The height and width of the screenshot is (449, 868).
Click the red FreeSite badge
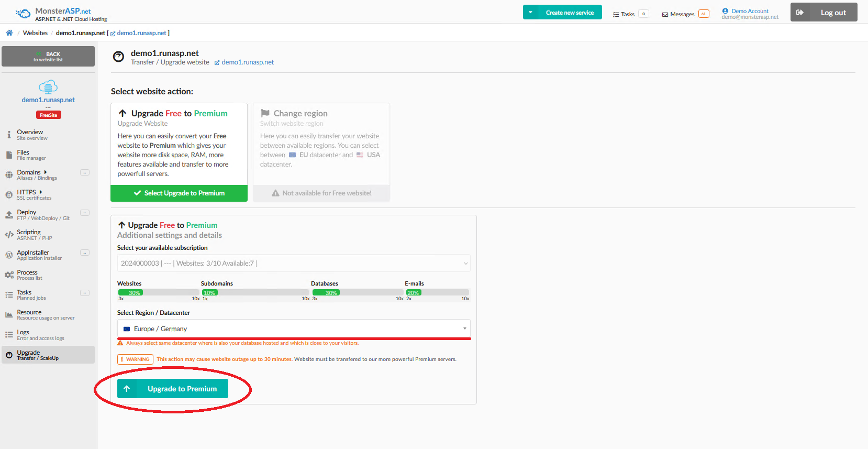tap(49, 115)
